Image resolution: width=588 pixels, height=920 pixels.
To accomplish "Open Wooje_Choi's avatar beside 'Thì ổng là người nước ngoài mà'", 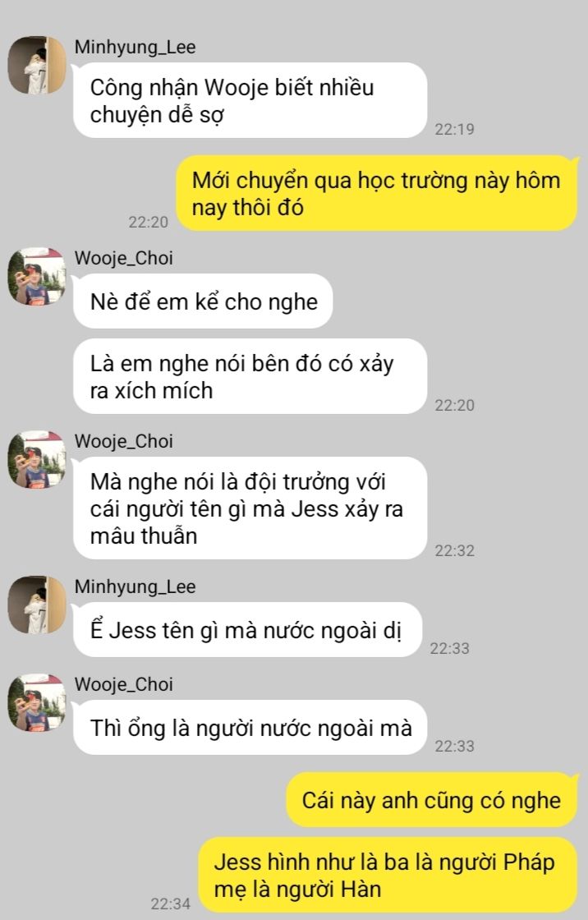I will pyautogui.click(x=37, y=702).
